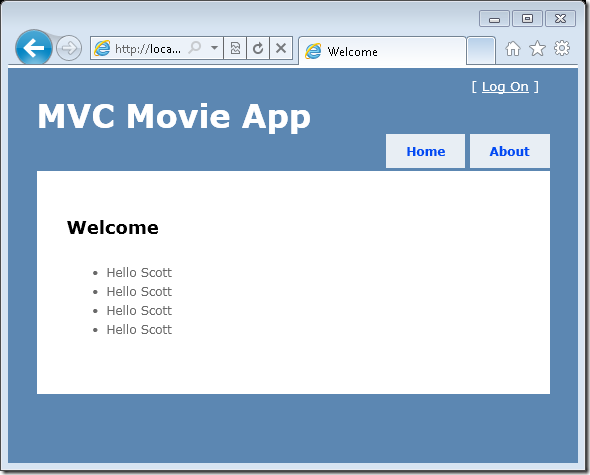Screen dimensions: 590x475
Task: Toggle the Compatibility View icon
Action: point(235,48)
